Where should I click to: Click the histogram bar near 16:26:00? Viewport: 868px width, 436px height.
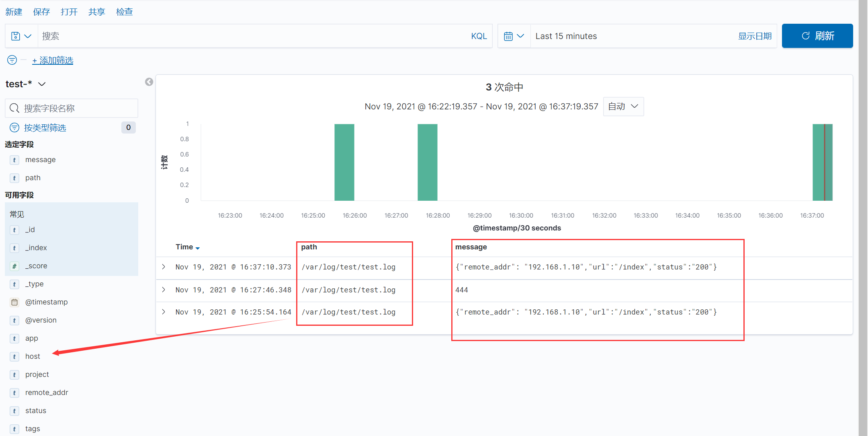(x=344, y=162)
